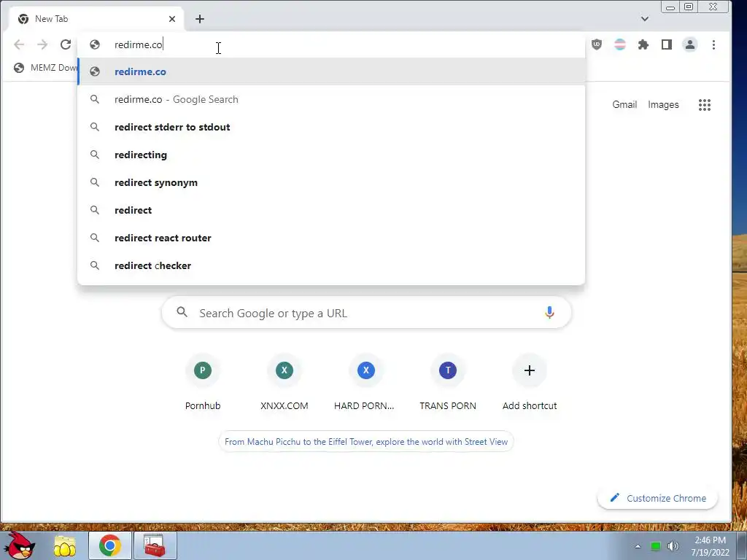Select redirme.co URL suggestion

pyautogui.click(x=331, y=72)
